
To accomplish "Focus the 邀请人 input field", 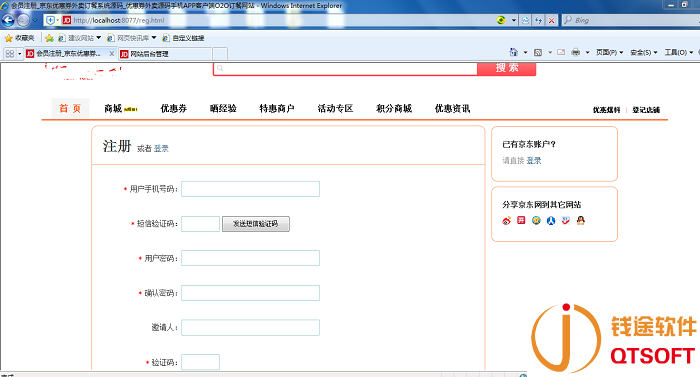I will coord(250,327).
